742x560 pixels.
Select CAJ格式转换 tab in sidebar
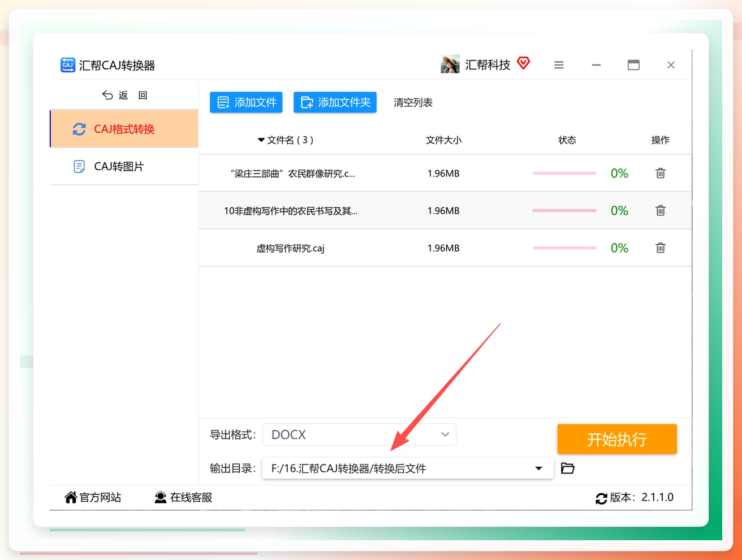click(124, 129)
